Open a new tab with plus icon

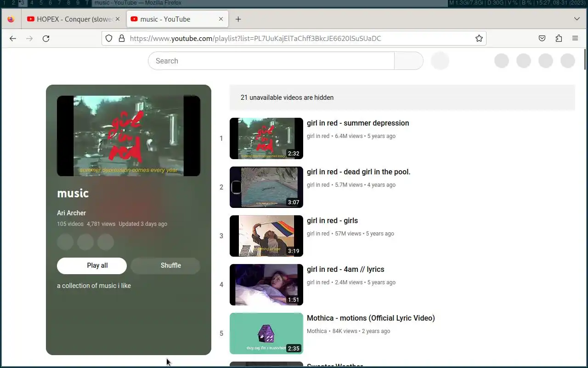pos(238,19)
